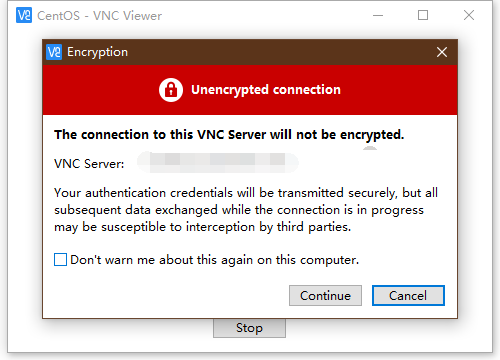Screen dimensions: 500x360
Task: Tick the don't warn me again checkbox
Action: pyautogui.click(x=60, y=260)
